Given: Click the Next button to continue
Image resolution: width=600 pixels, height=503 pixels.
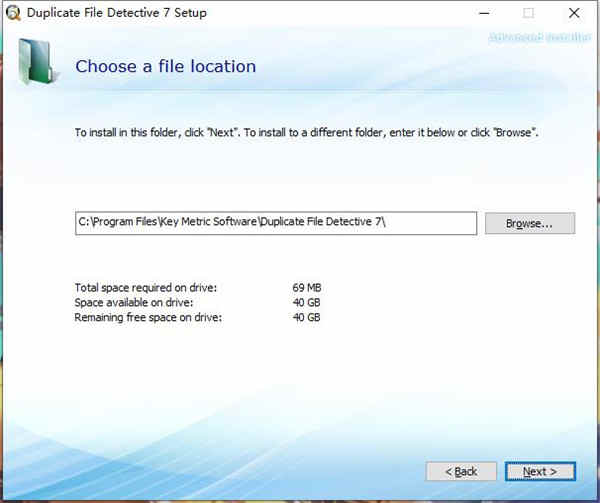Looking at the screenshot, I should pyautogui.click(x=540, y=471).
